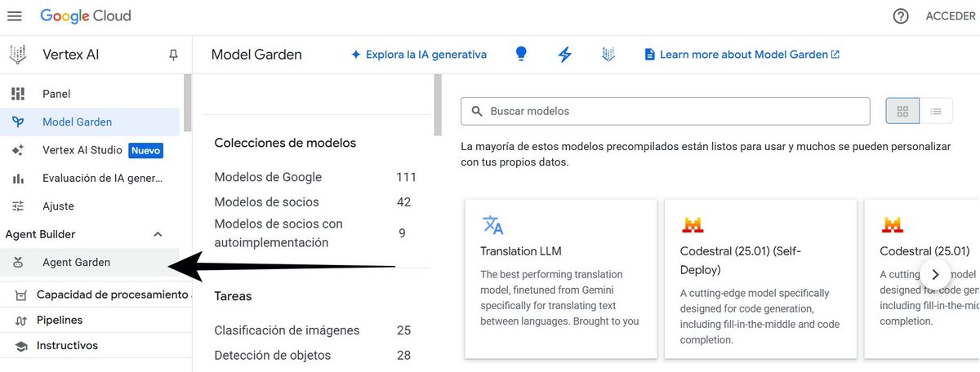Image resolution: width=980 pixels, height=372 pixels.
Task: Click the Instructivos graduation cap icon
Action: pos(21,346)
